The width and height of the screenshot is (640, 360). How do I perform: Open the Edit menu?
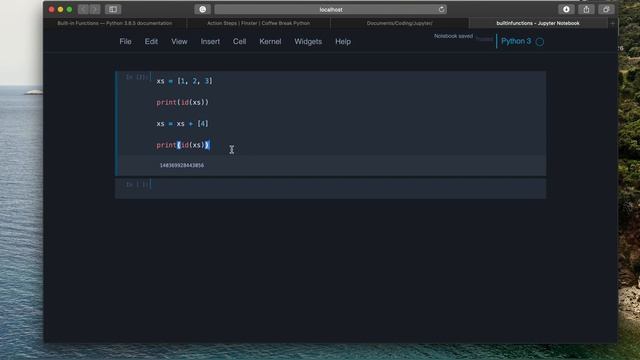click(151, 42)
